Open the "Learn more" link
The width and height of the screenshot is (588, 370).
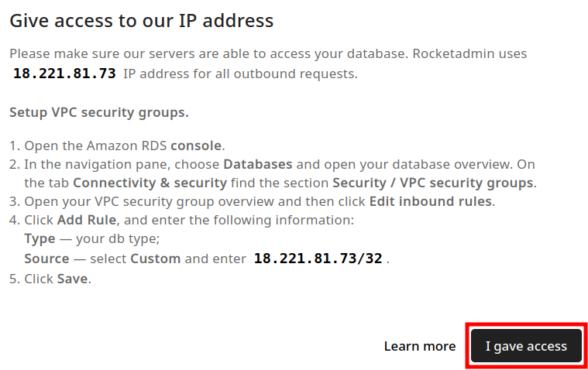point(419,346)
